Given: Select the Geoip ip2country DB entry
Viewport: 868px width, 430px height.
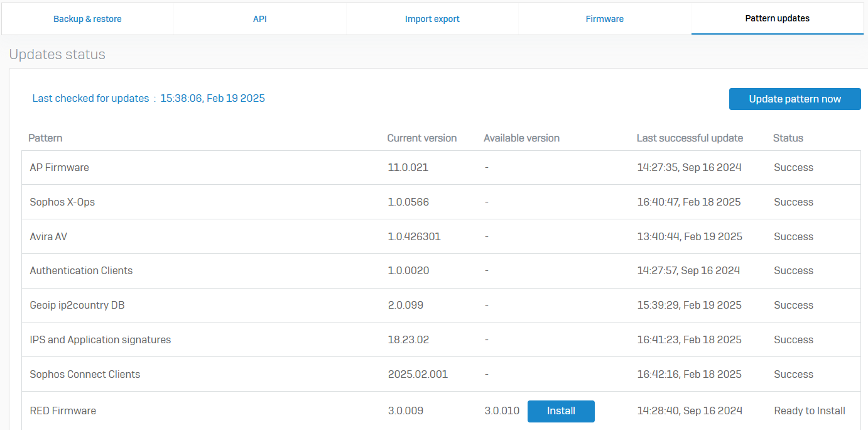Looking at the screenshot, I should 77,305.
